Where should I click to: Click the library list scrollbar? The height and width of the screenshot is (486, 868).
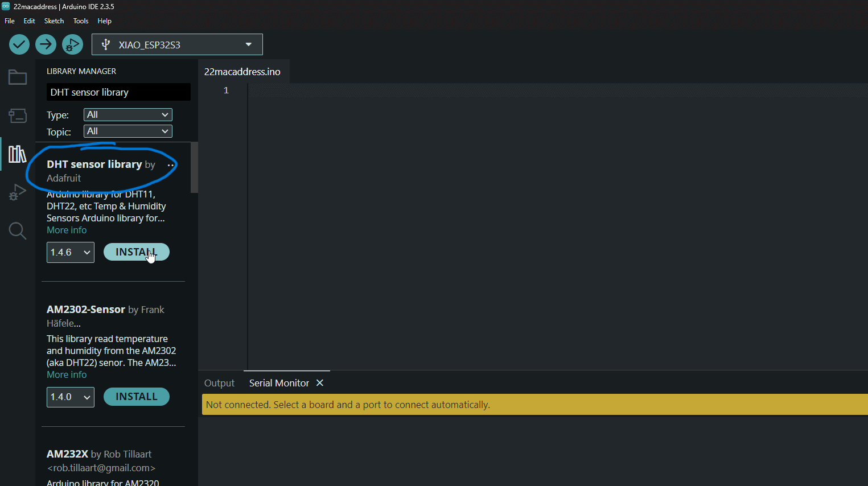pyautogui.click(x=194, y=167)
